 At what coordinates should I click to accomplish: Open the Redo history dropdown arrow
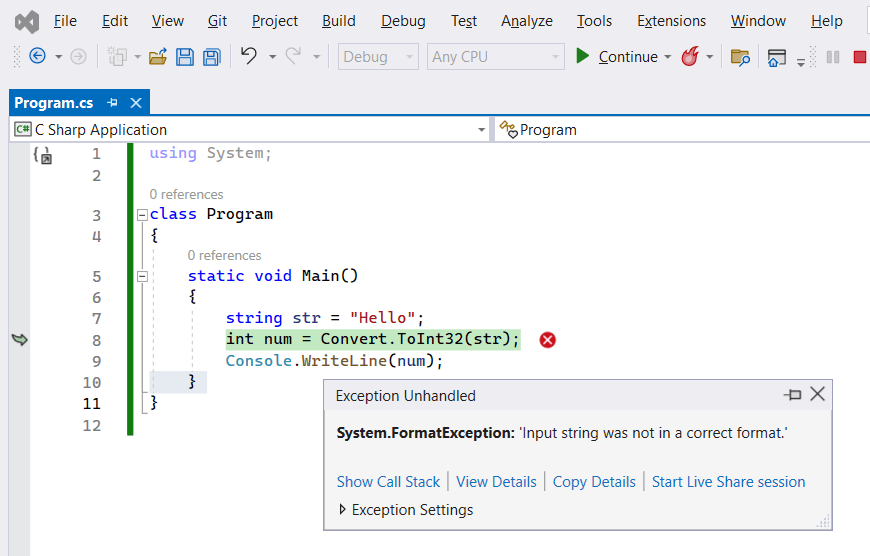click(316, 57)
